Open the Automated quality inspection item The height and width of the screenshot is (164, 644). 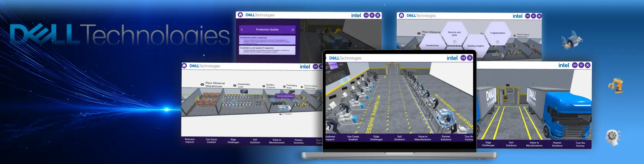tap(267, 40)
